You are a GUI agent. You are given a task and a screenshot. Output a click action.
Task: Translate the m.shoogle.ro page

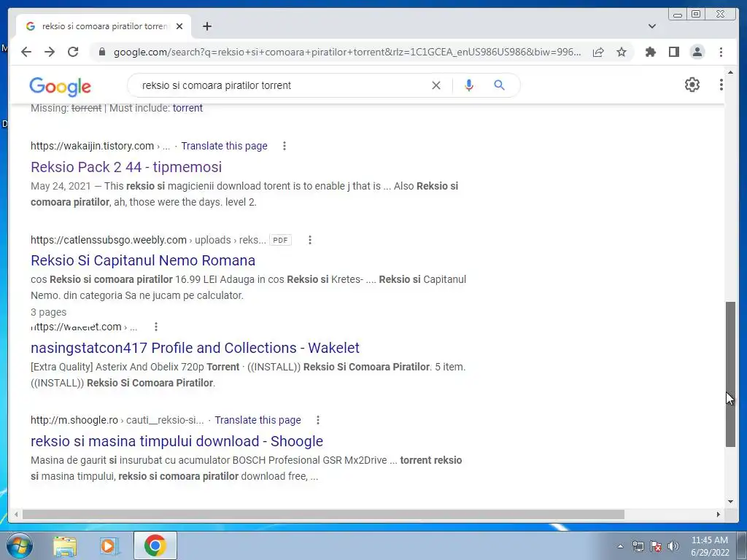(x=258, y=420)
